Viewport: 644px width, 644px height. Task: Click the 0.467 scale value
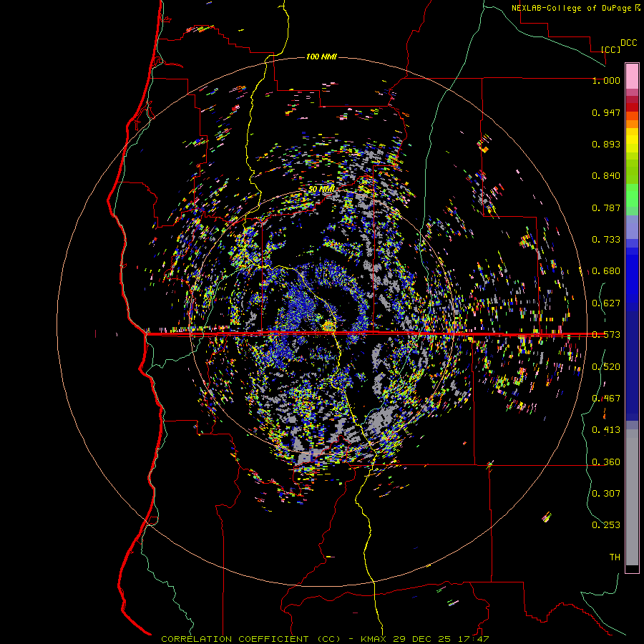(606, 399)
